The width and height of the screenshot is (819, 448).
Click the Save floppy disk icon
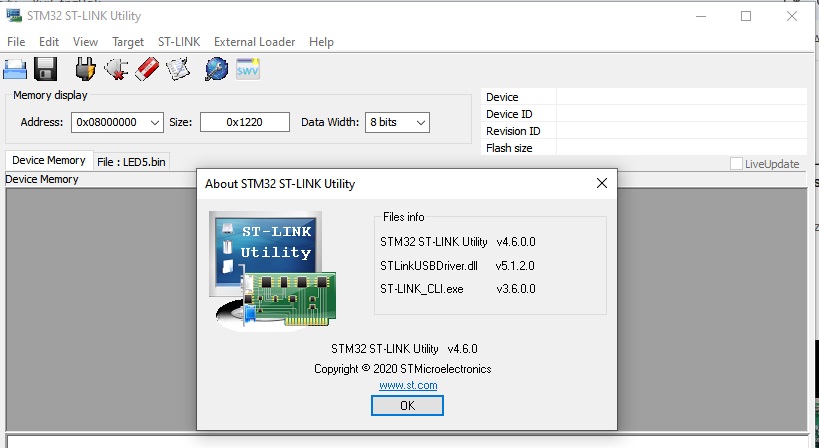45,69
